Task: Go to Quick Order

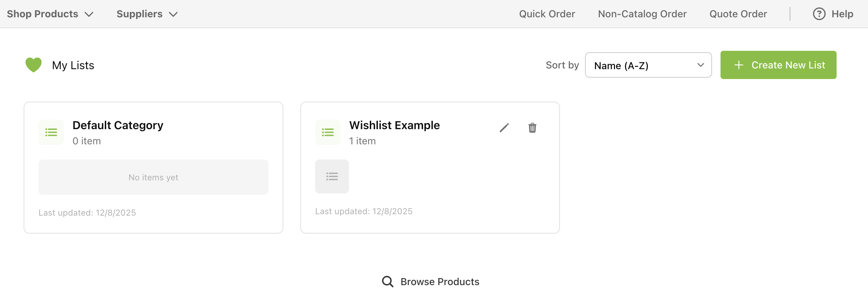Action: coord(547,14)
